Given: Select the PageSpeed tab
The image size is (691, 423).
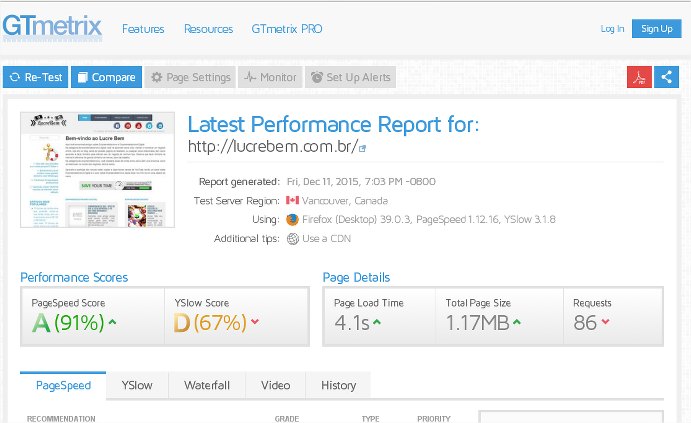Looking at the screenshot, I should pyautogui.click(x=63, y=386).
